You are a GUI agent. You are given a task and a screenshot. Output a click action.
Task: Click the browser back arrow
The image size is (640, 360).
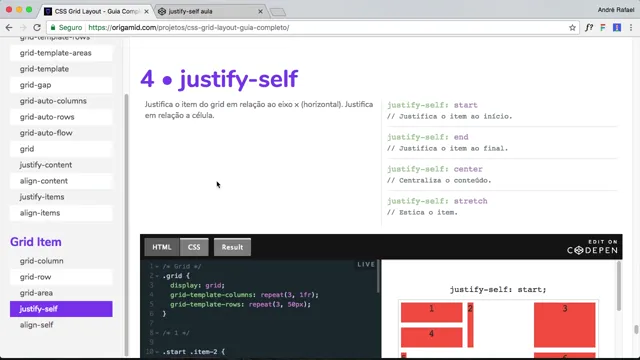9,27
